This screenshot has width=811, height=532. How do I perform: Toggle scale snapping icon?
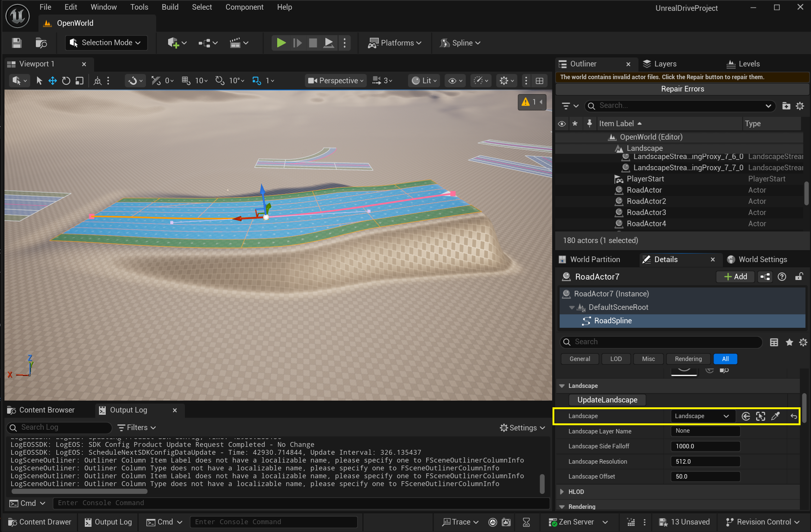[x=256, y=81]
